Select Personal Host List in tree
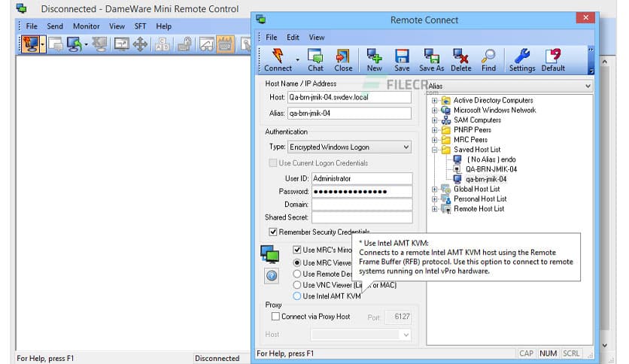 (480, 199)
